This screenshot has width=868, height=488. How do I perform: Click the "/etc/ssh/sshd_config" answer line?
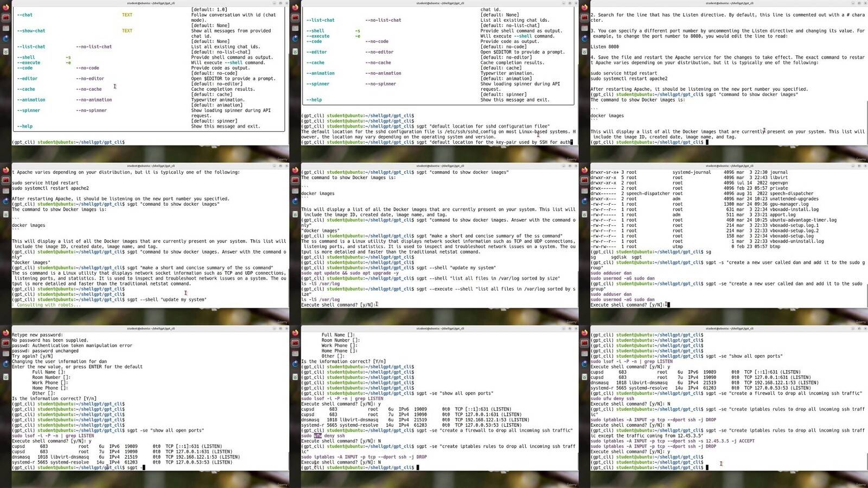coord(438,131)
